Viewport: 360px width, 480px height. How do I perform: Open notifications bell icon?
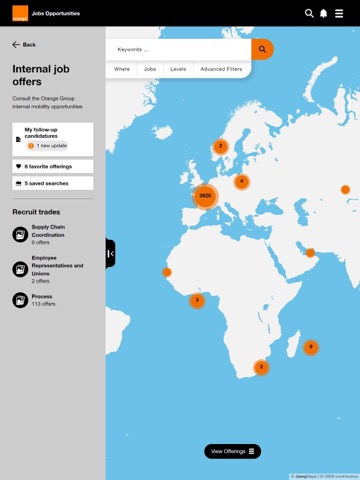coord(323,13)
